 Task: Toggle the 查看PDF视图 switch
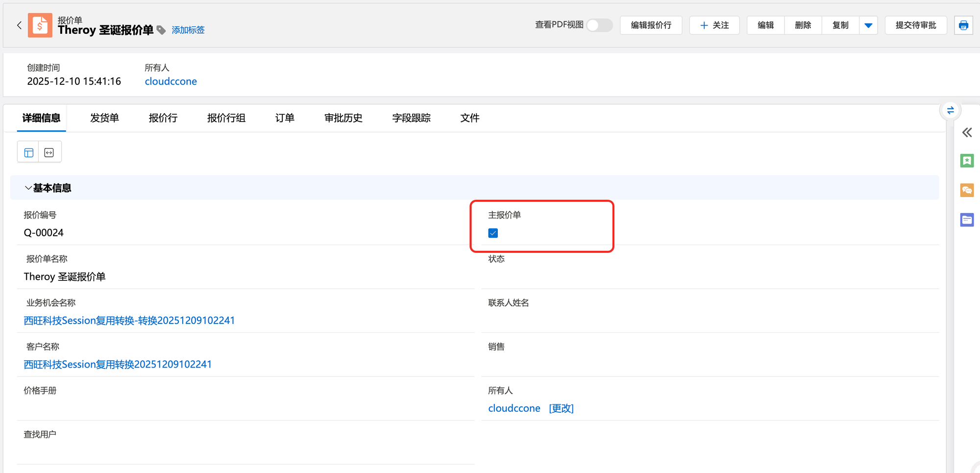[599, 25]
